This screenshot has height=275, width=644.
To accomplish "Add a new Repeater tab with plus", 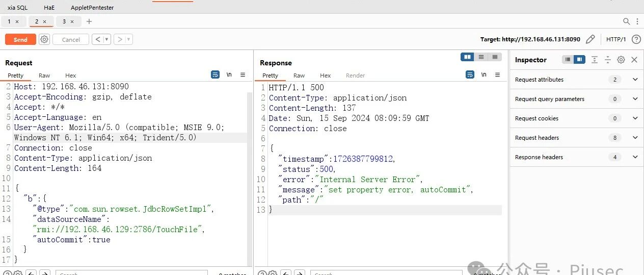I will (89, 21).
